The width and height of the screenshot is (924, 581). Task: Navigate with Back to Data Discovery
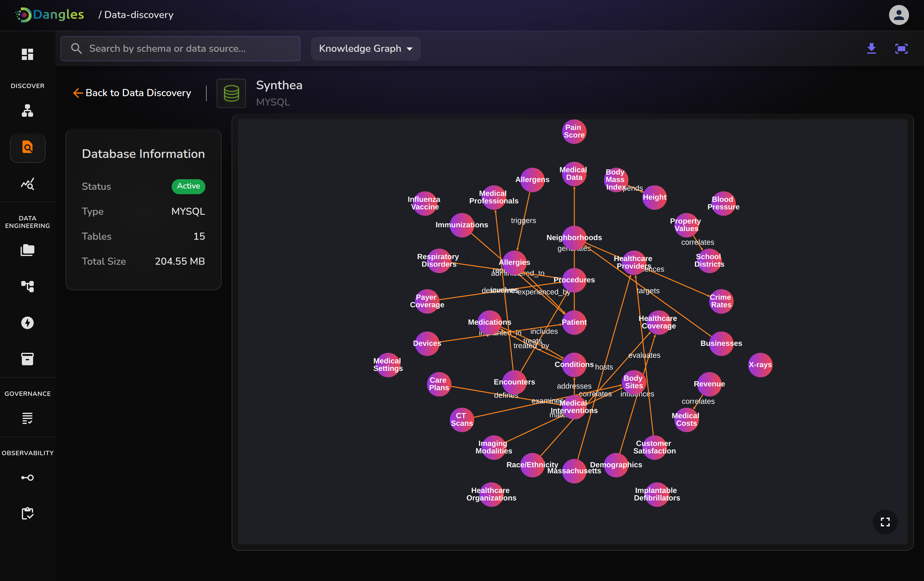132,93
